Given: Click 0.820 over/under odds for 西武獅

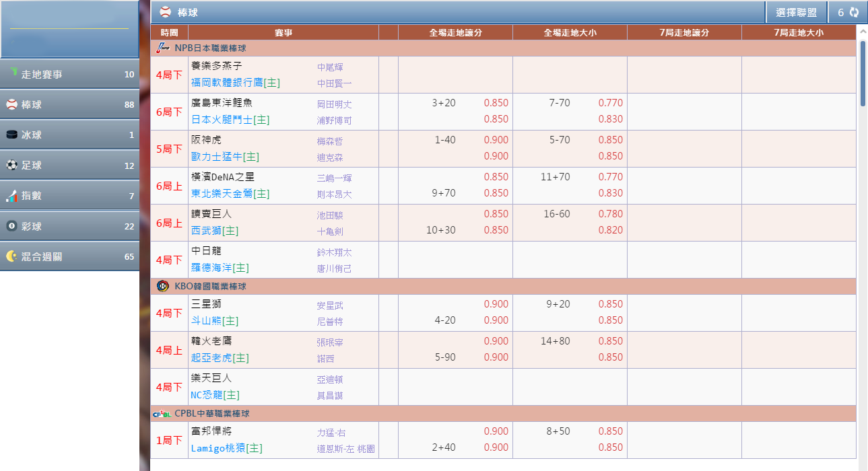Looking at the screenshot, I should [x=611, y=230].
